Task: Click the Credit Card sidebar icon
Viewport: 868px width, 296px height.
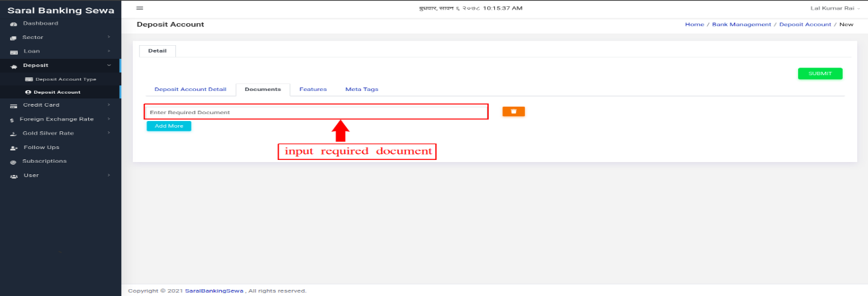Action: [14, 105]
